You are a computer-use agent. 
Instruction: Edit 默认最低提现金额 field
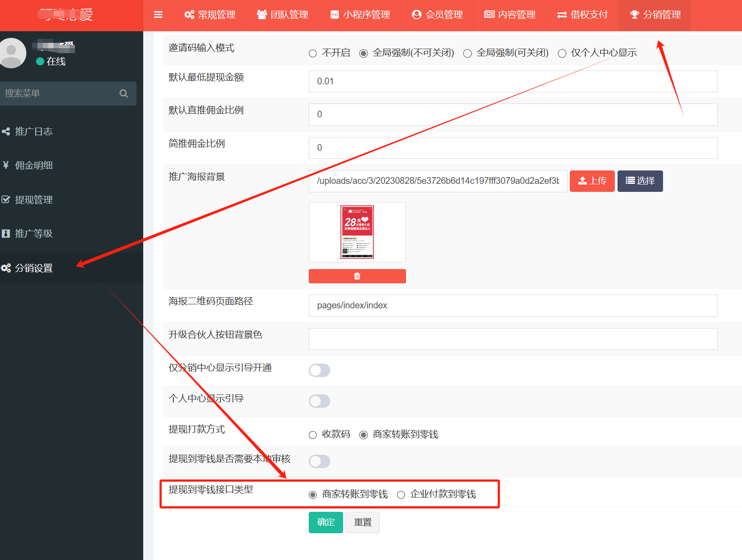click(513, 82)
